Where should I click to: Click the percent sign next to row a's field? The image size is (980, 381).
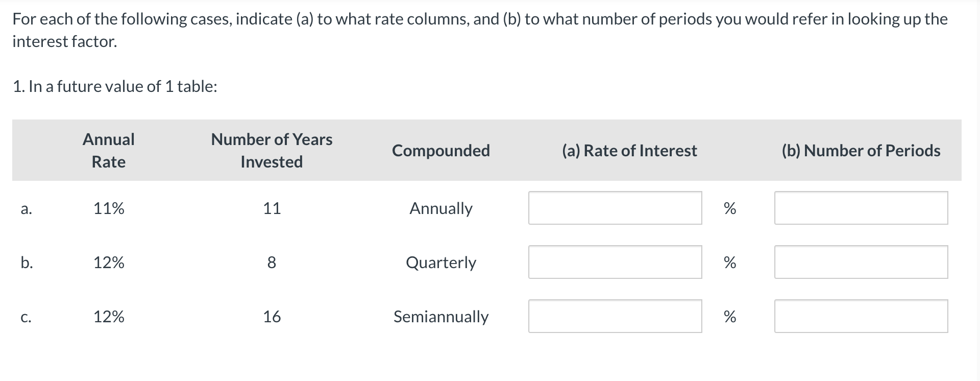(x=730, y=208)
